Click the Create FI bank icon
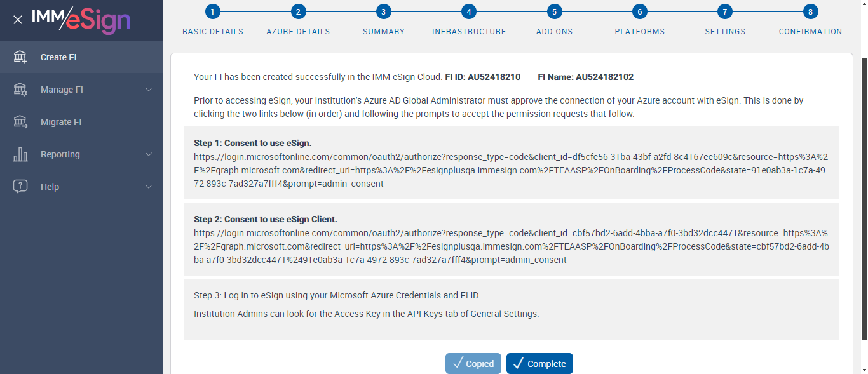 coord(20,57)
